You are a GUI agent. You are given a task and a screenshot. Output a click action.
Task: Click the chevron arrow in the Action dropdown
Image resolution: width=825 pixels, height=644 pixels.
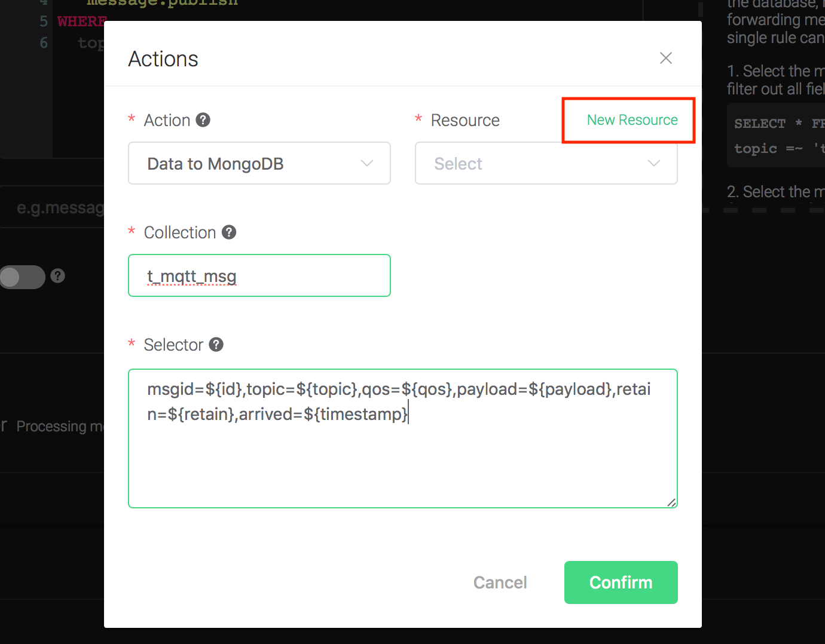click(367, 164)
